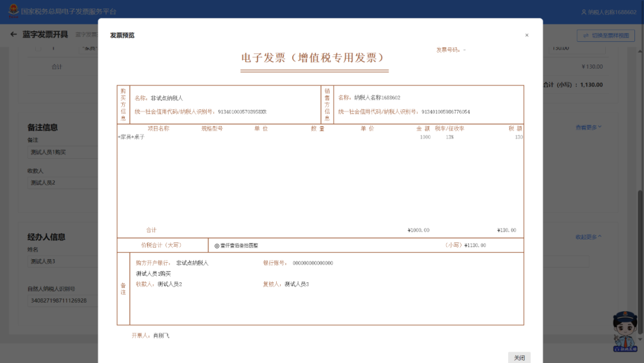Screen dimensions: 644x363
Task: Click the seller name 纳税人名称1688602 on the invoice
Action: (x=377, y=98)
